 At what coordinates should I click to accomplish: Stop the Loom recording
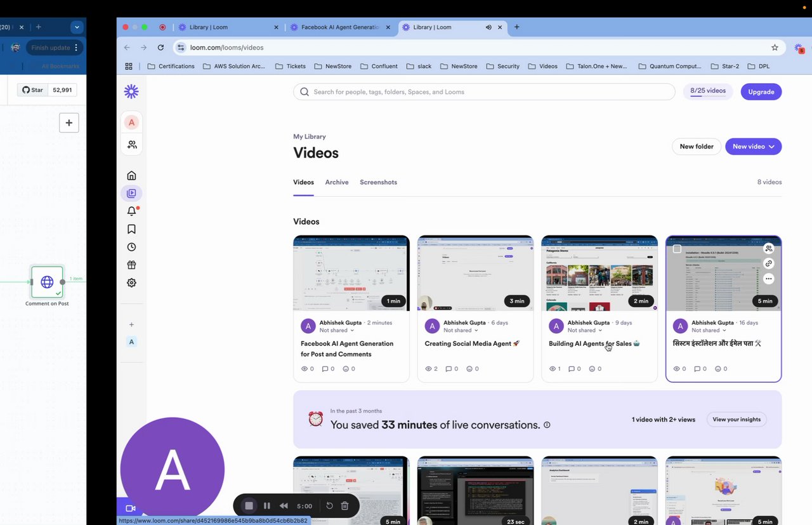[x=249, y=506]
